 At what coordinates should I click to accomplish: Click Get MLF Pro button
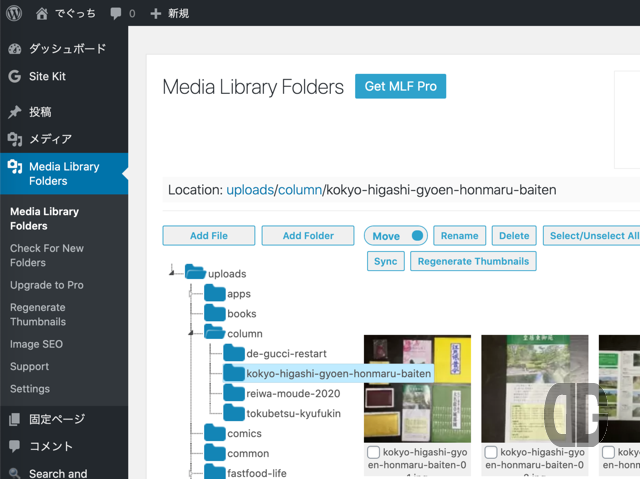pyautogui.click(x=400, y=86)
